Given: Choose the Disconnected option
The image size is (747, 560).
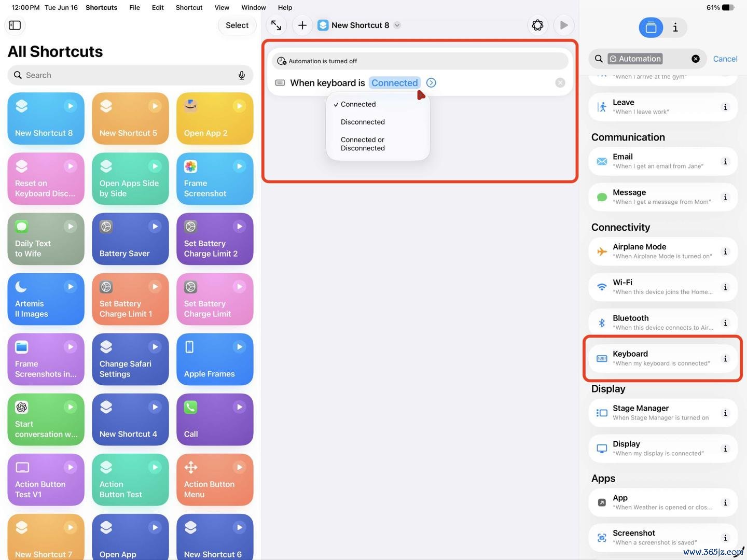Looking at the screenshot, I should pyautogui.click(x=378, y=122).
